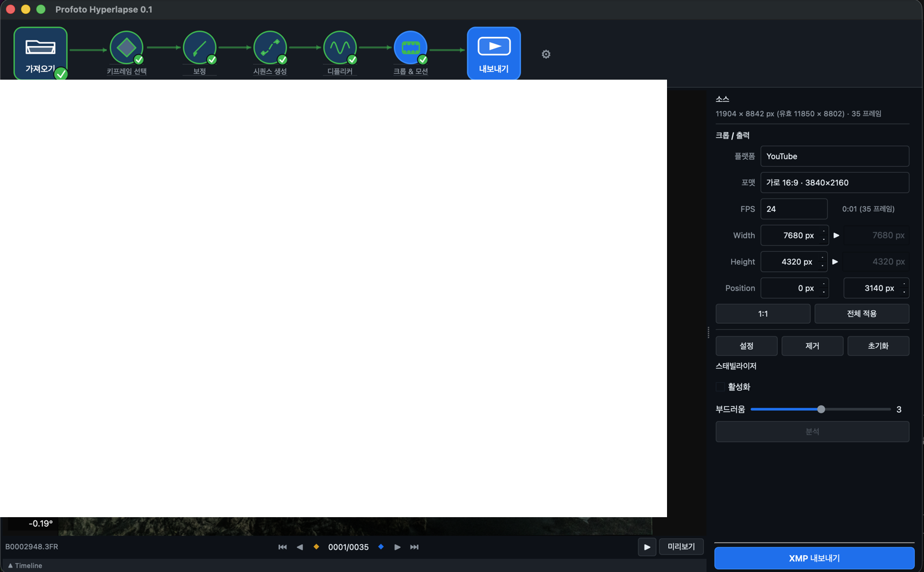924x572 pixels.
Task: Click the 1:1 button
Action: pyautogui.click(x=763, y=314)
